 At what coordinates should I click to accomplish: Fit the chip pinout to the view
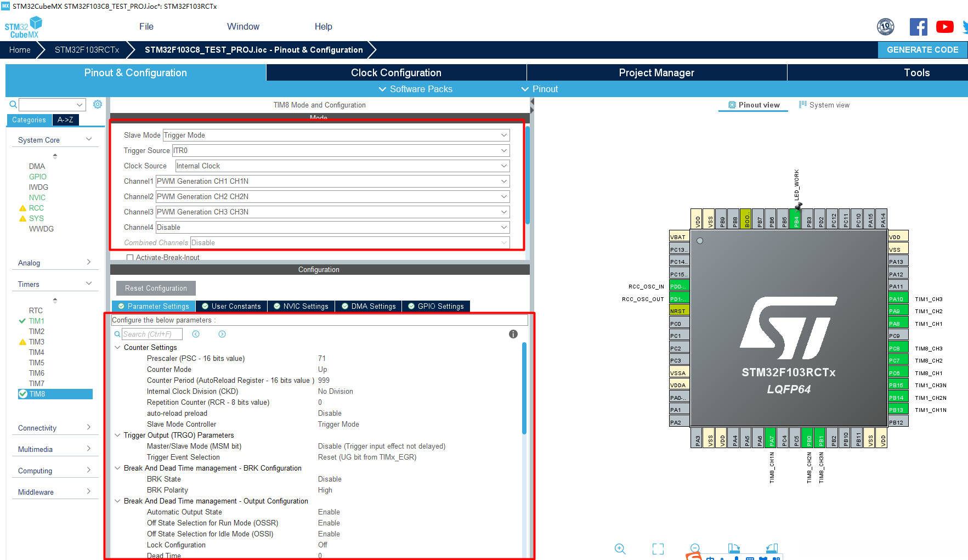[658, 549]
